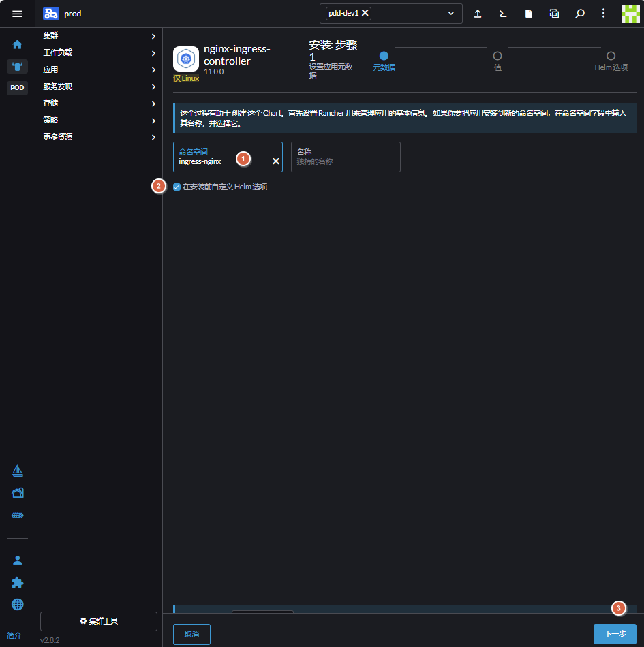The height and width of the screenshot is (647, 644).
Task: Download the kubeconfig file icon
Action: [x=529, y=14]
